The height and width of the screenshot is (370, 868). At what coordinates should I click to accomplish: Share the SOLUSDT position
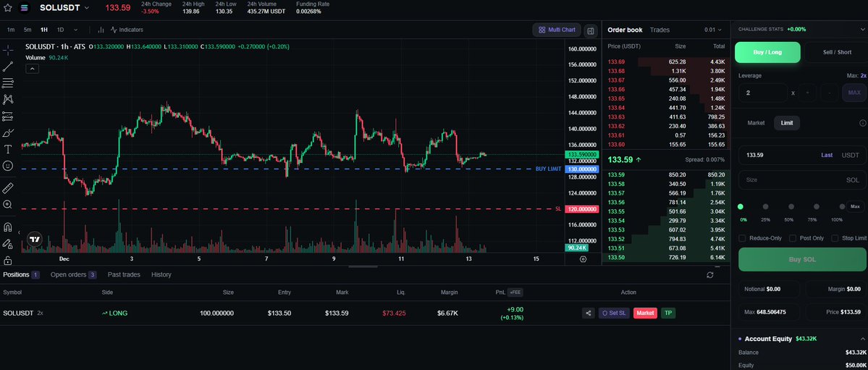click(589, 313)
